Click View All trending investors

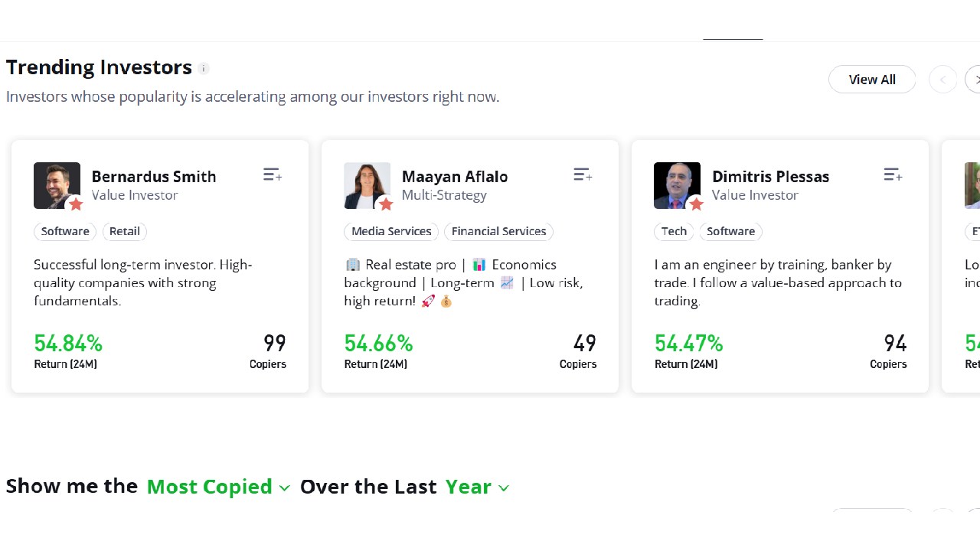tap(872, 80)
